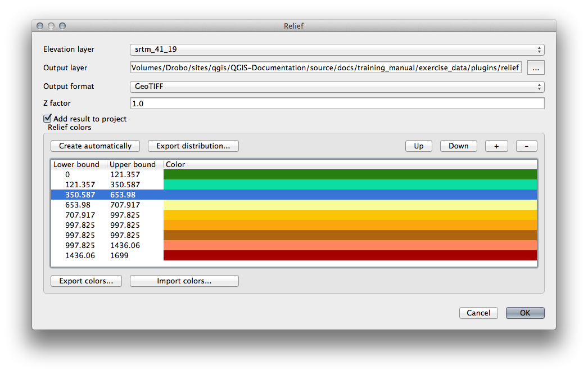Confirm with the OK button
The image size is (588, 374).
[524, 313]
